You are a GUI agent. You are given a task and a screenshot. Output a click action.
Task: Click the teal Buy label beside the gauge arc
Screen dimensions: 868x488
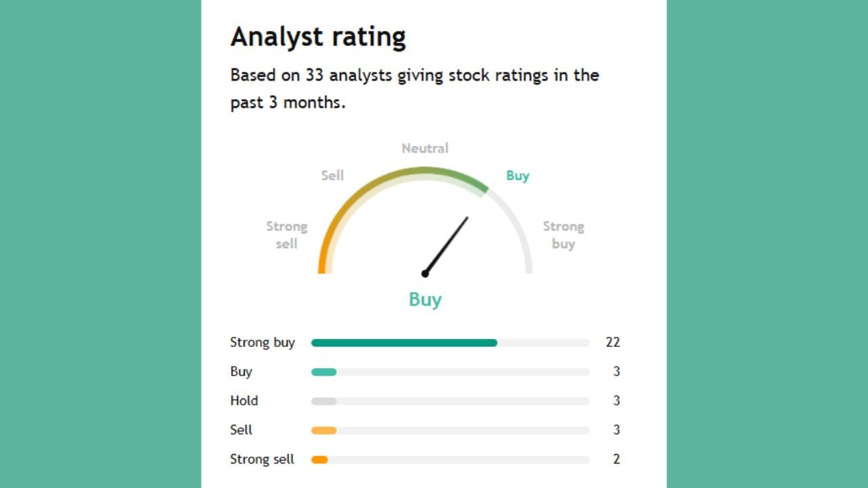(517, 176)
